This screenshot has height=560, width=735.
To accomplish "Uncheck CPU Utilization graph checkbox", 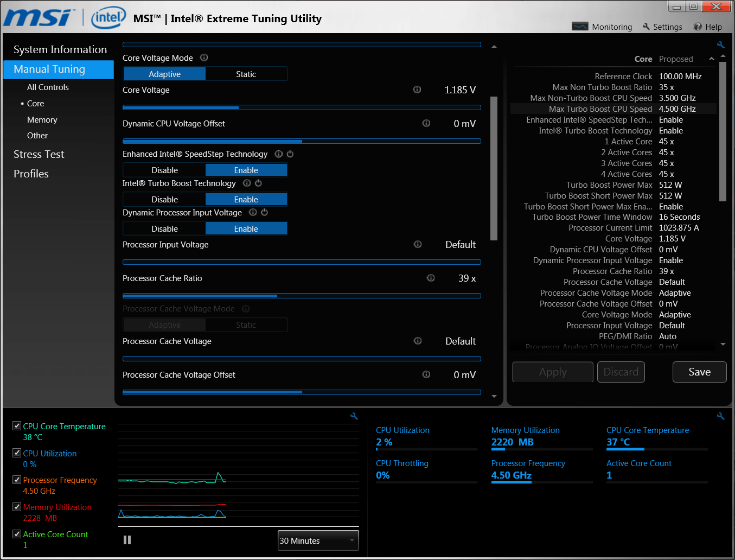I will [17, 453].
